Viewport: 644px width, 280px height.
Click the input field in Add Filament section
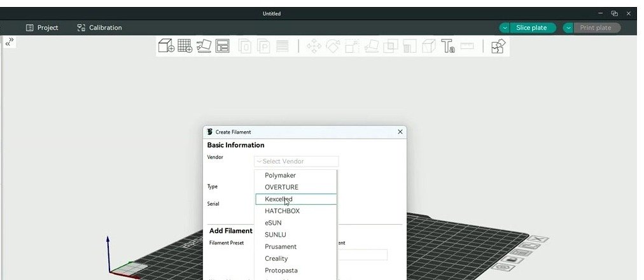click(362, 255)
